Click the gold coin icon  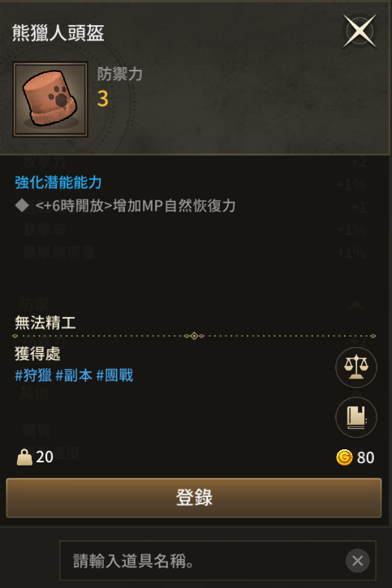(x=344, y=457)
